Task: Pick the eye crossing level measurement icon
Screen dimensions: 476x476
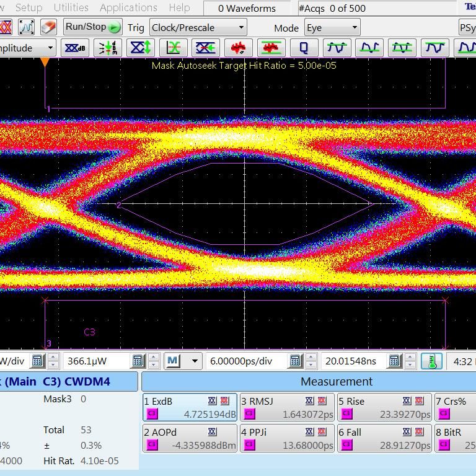Action: point(174,48)
